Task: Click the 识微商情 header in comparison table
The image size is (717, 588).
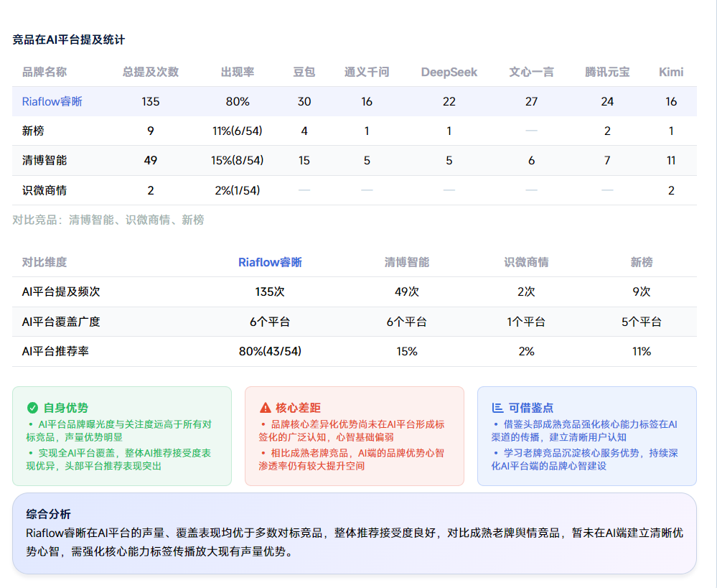Action: coord(526,262)
